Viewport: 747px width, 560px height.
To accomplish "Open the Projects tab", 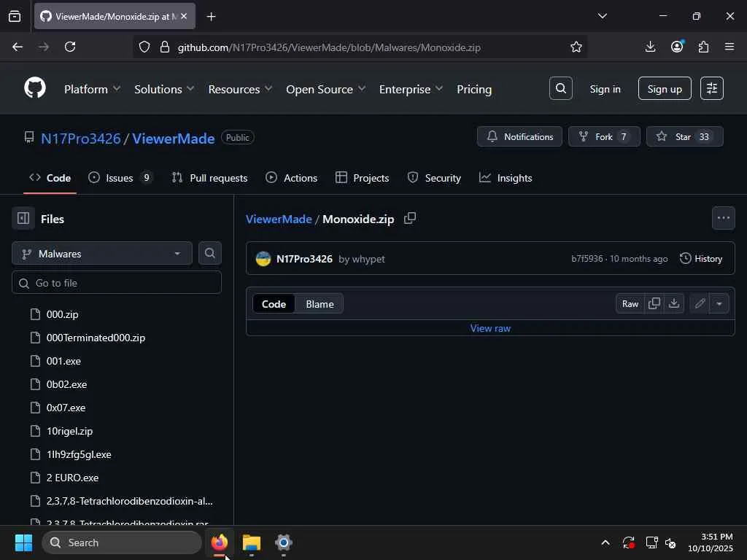I will (362, 178).
